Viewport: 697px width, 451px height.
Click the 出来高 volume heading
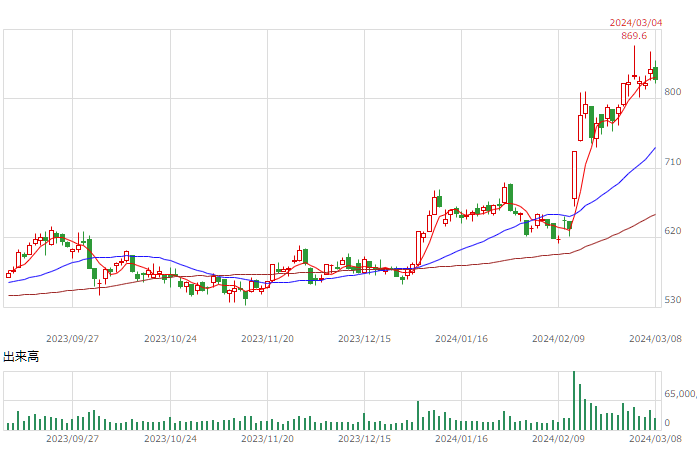coord(21,357)
